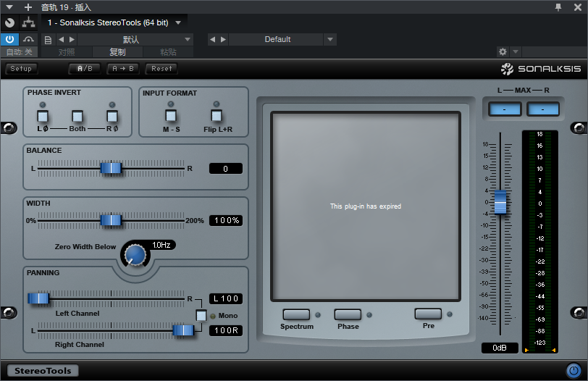The height and width of the screenshot is (381, 588).
Task: Expand the Sonalksis StereoTools plugin selector
Action: coord(178,23)
